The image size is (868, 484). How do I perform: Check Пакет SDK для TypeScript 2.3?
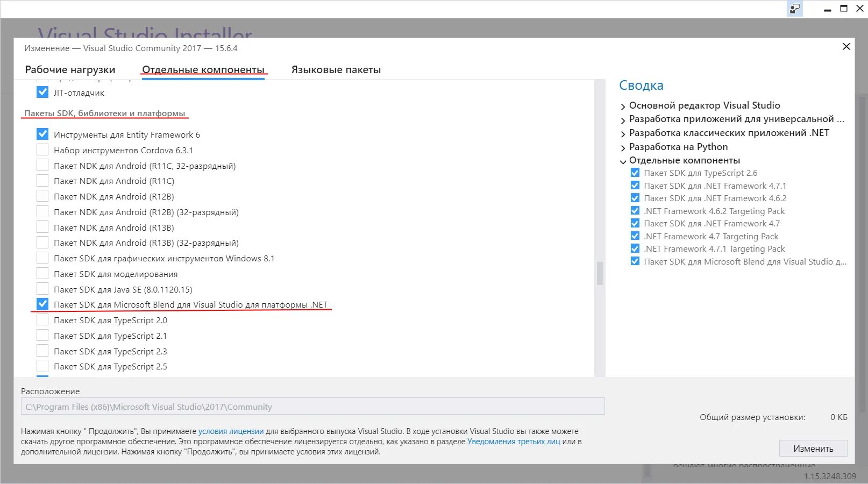tap(42, 351)
